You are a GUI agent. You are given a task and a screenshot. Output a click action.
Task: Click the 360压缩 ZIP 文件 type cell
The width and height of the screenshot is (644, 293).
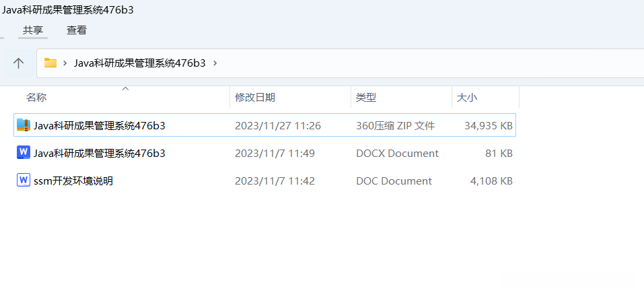pyautogui.click(x=396, y=125)
